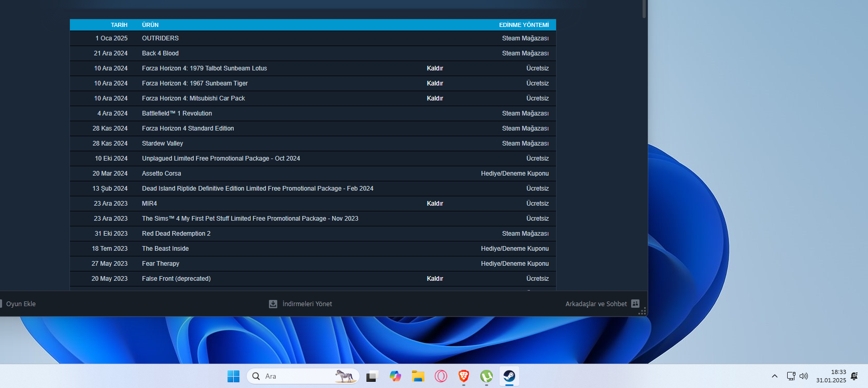
Task: Click Steam Mağazası in the Red Dead Redemption 2 row
Action: (525, 234)
